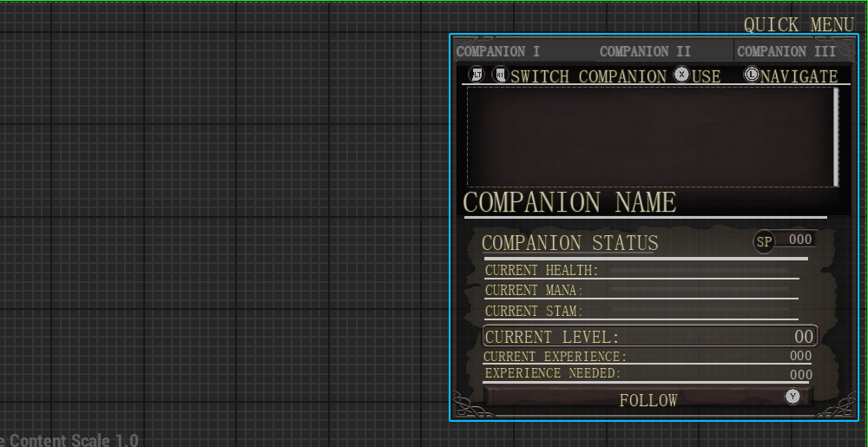Click the SP badge icon
Viewport: 868px width, 447px height.
pyautogui.click(x=764, y=242)
